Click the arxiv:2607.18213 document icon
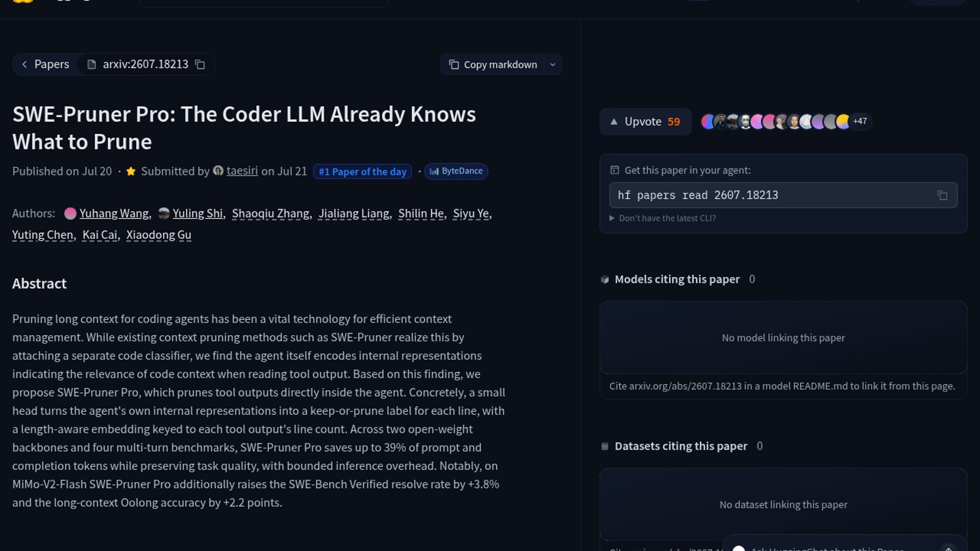The width and height of the screenshot is (980, 551). click(x=91, y=65)
